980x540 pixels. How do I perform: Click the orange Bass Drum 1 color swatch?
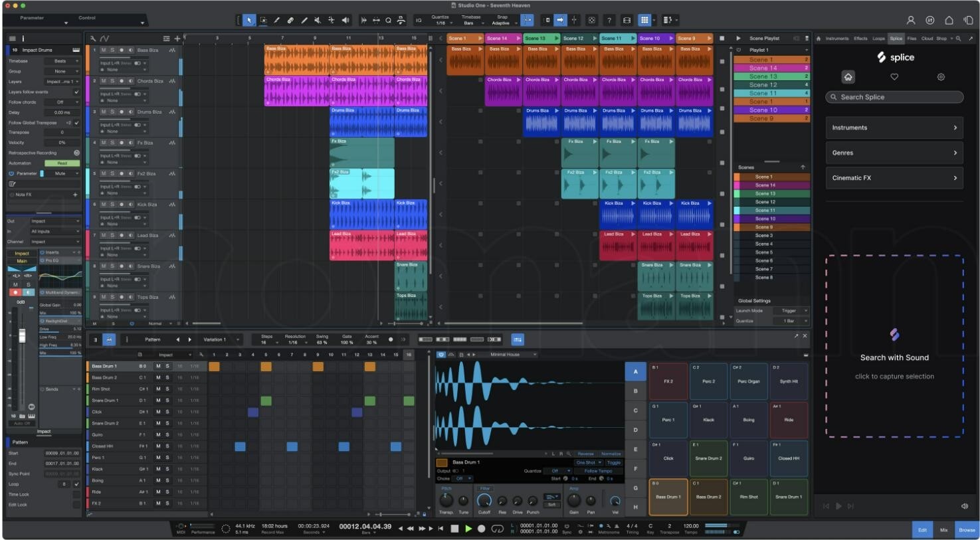click(442, 462)
